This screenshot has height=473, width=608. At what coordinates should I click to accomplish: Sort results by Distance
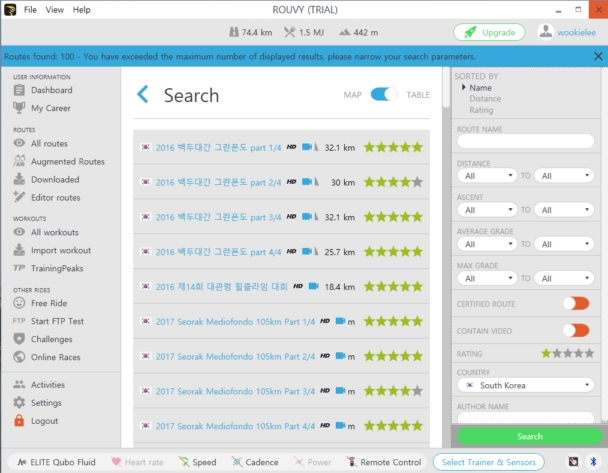485,98
